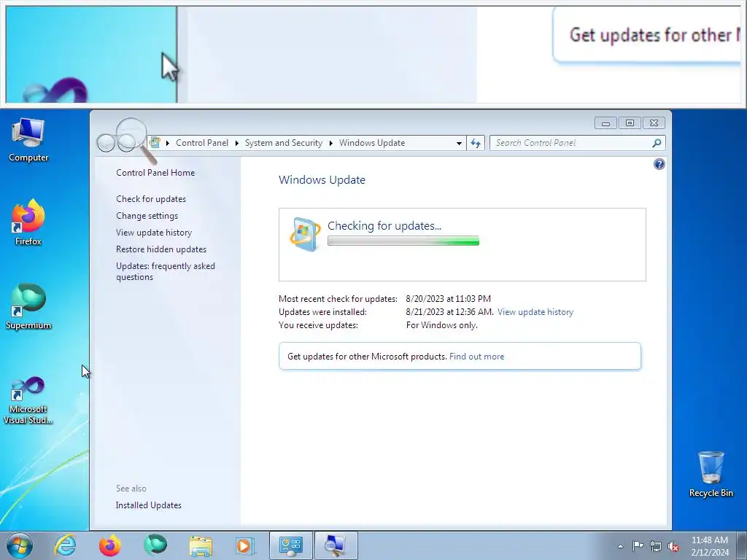Screen dimensions: 747x560
Task: Expand the arrow before Control Panel breadcrumb
Action: pos(168,143)
